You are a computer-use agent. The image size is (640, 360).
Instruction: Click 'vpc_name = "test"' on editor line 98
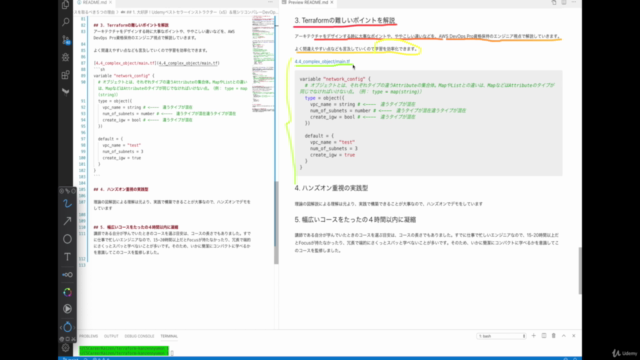(x=122, y=145)
